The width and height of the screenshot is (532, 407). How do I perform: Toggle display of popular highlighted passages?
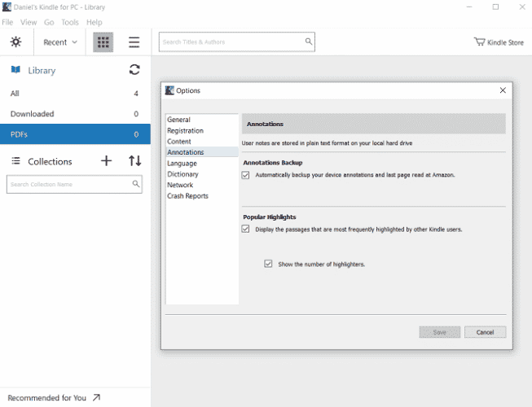(246, 230)
